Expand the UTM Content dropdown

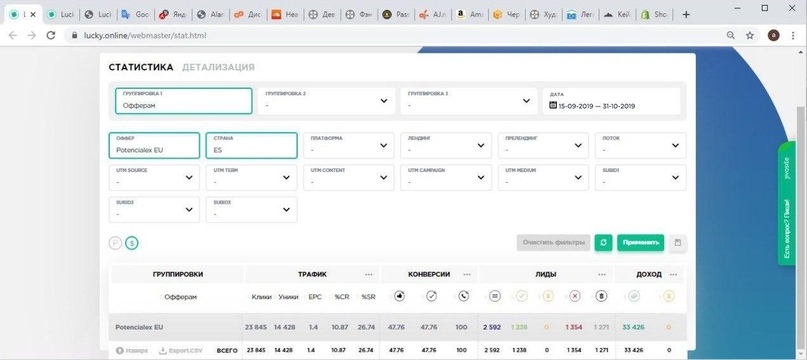(x=348, y=177)
